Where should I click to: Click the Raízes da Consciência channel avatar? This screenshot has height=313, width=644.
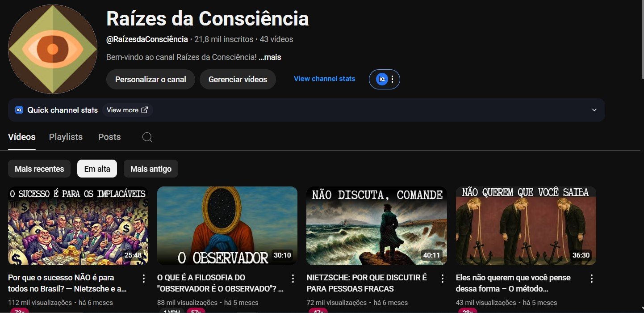pyautogui.click(x=53, y=49)
